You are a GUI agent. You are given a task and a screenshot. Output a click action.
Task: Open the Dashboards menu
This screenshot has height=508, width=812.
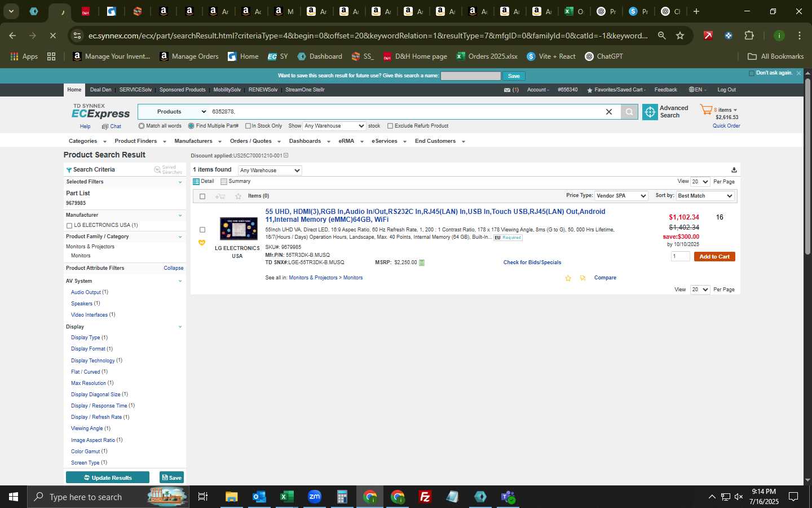pyautogui.click(x=310, y=141)
